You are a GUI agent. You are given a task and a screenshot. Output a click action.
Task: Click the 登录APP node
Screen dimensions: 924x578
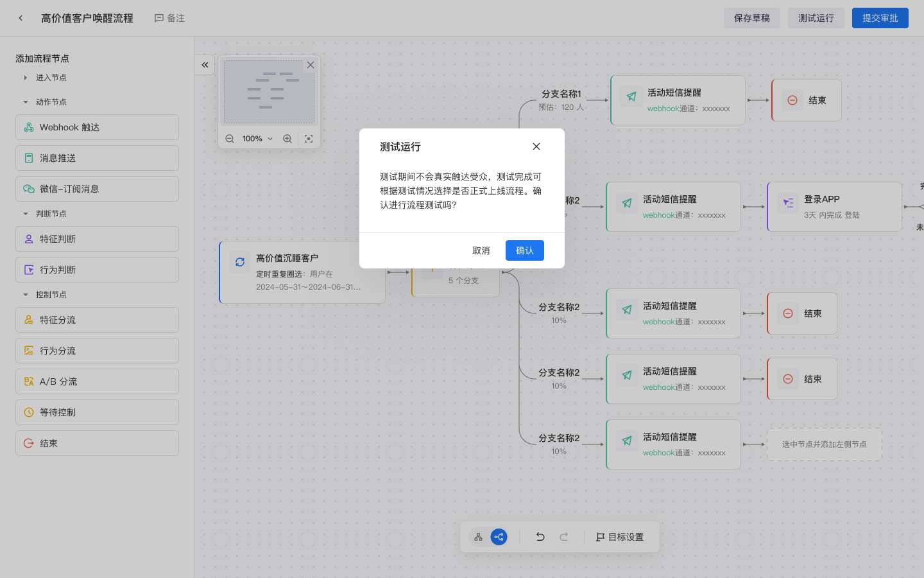coord(834,207)
